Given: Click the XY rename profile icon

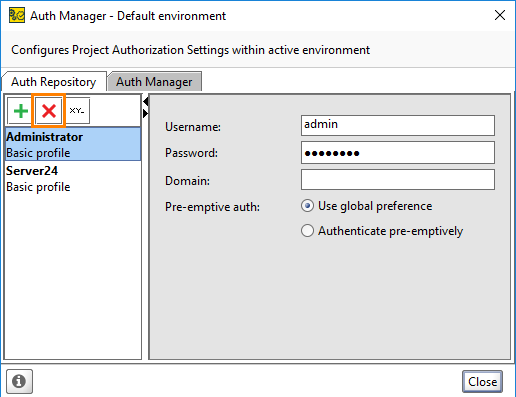Looking at the screenshot, I should tap(77, 111).
